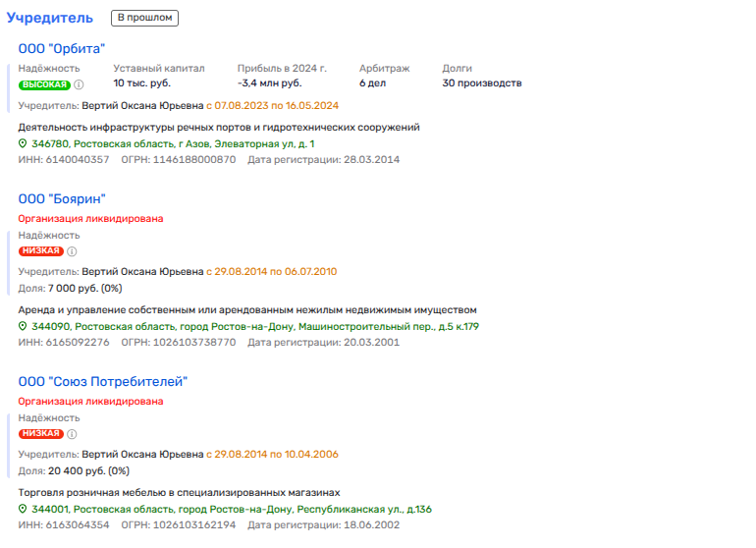
Task: Toggle the 'В прошлом' filter button
Action: click(x=144, y=18)
